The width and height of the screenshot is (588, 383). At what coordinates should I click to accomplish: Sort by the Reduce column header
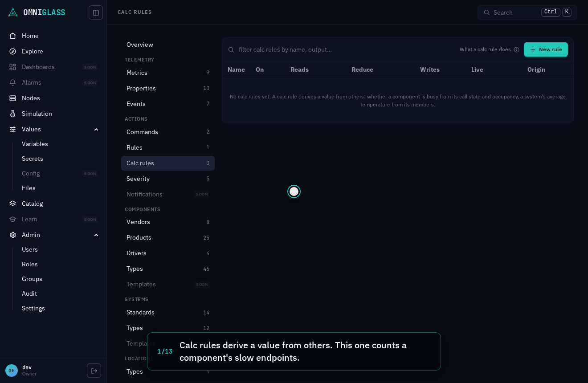(362, 69)
